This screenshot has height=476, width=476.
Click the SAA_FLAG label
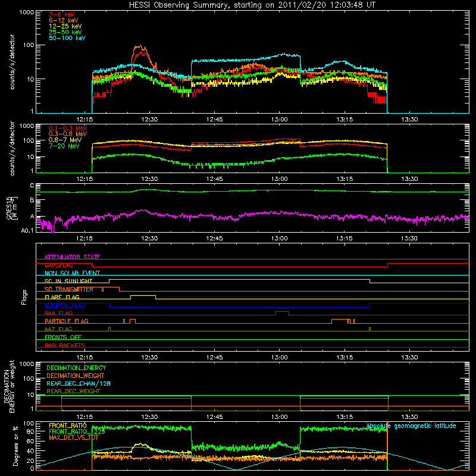point(58,313)
